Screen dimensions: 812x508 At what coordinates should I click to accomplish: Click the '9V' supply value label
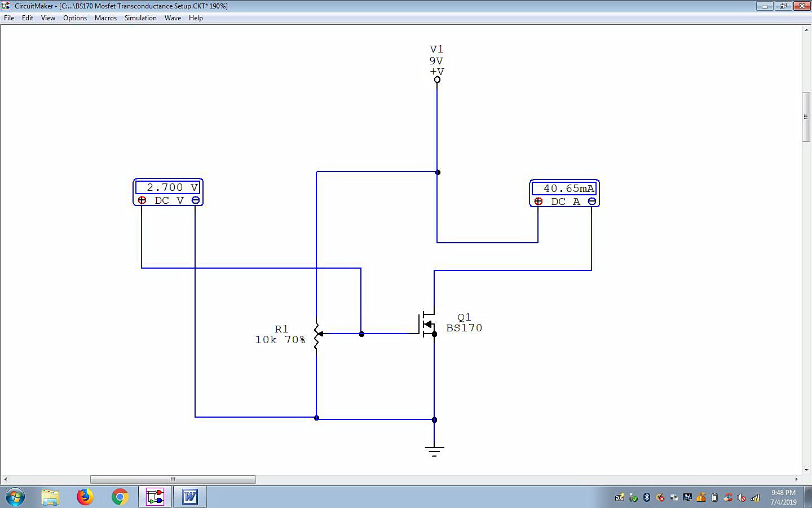tap(436, 61)
